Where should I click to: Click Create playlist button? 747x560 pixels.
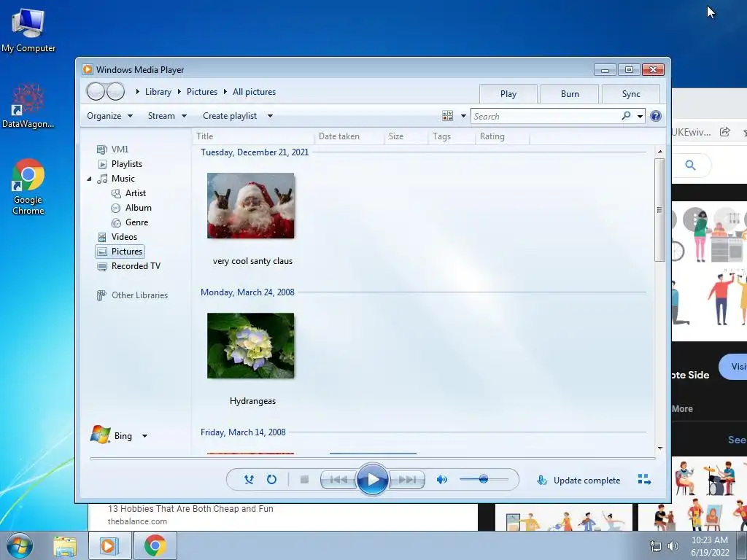pos(230,116)
